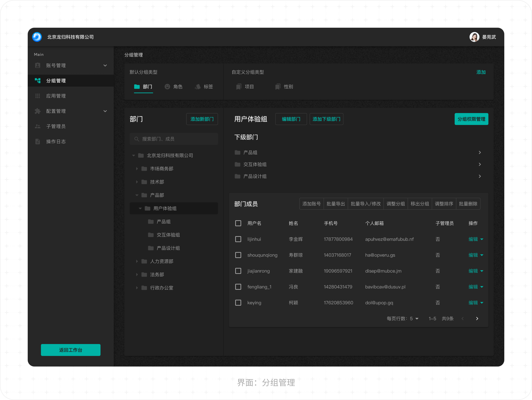Click the 部门 tab folder icon
The width and height of the screenshot is (532, 400).
[137, 87]
